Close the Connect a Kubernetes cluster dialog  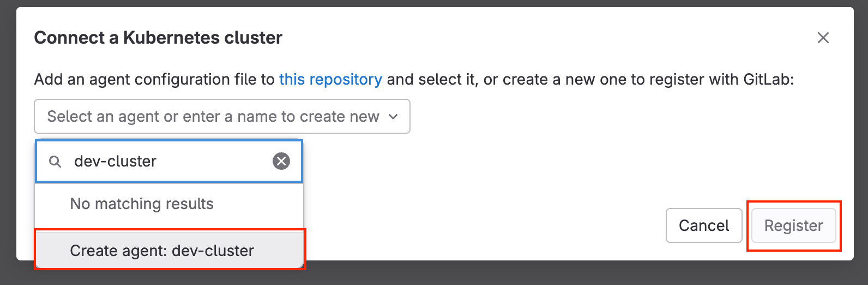[823, 38]
